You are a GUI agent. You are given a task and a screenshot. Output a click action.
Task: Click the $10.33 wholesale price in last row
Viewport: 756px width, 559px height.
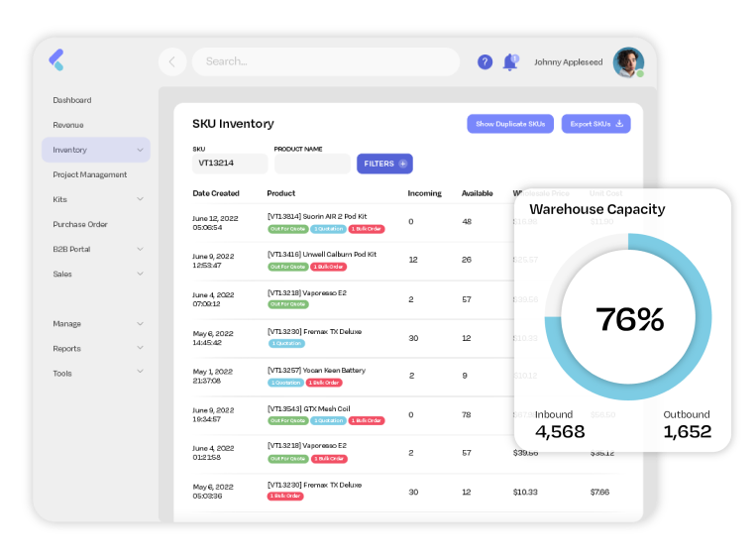tap(525, 492)
